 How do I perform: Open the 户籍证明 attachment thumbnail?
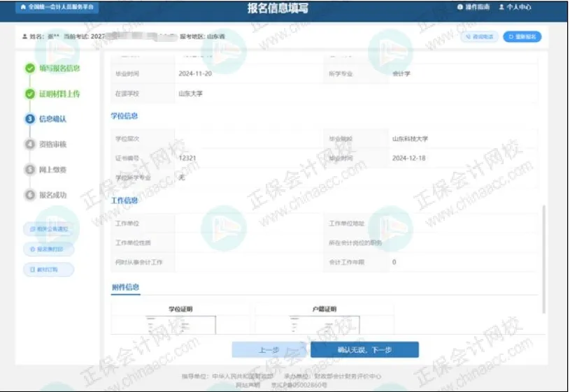pos(325,325)
